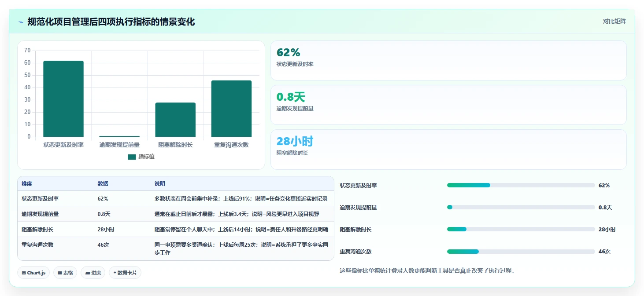
Task: Click the 数据卡片 tag chip
Action: (125, 273)
